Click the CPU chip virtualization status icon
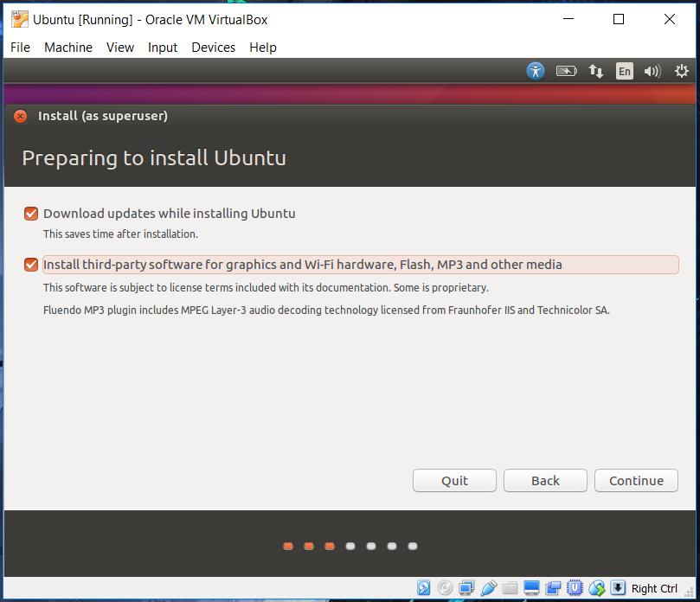Viewport: 700px width, 602px height. [x=575, y=587]
